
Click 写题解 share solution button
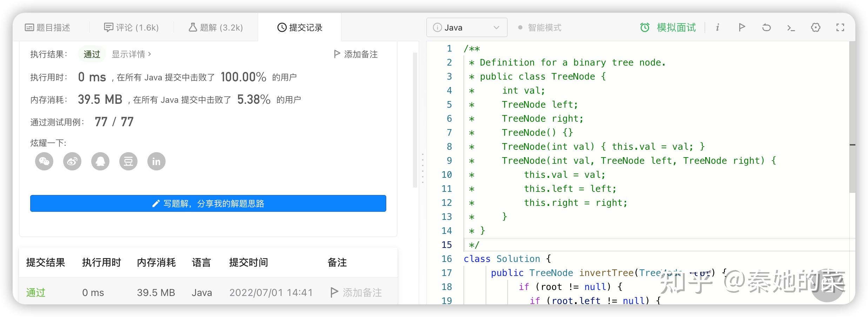(208, 203)
